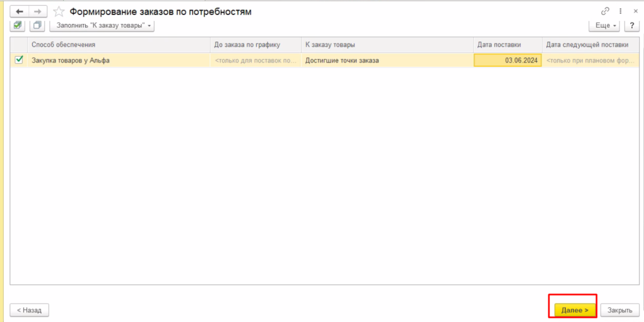644x322 pixels.
Task: Add this form to favorites with star
Action: (58, 11)
